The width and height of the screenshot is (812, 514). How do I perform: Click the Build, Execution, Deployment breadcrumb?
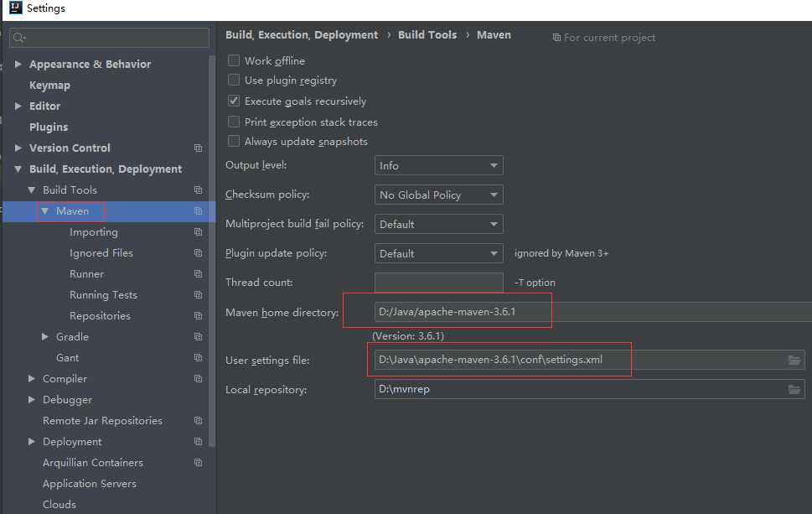pyautogui.click(x=302, y=35)
